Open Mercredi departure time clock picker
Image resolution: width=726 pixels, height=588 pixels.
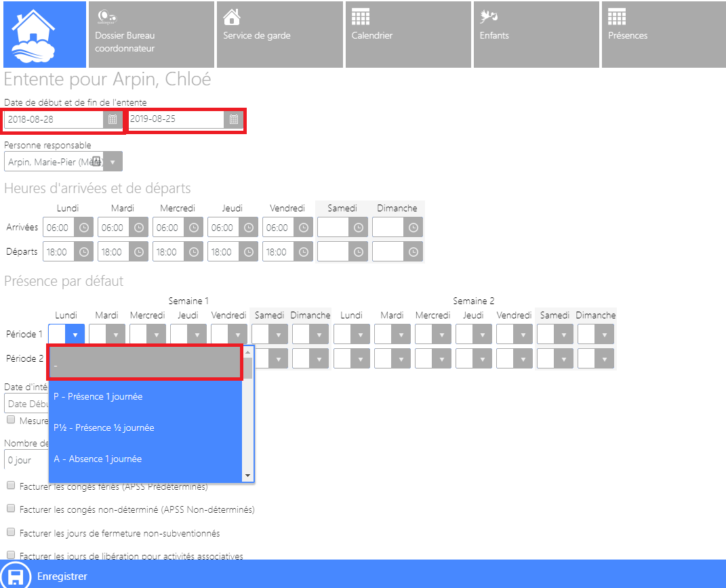pyautogui.click(x=194, y=252)
